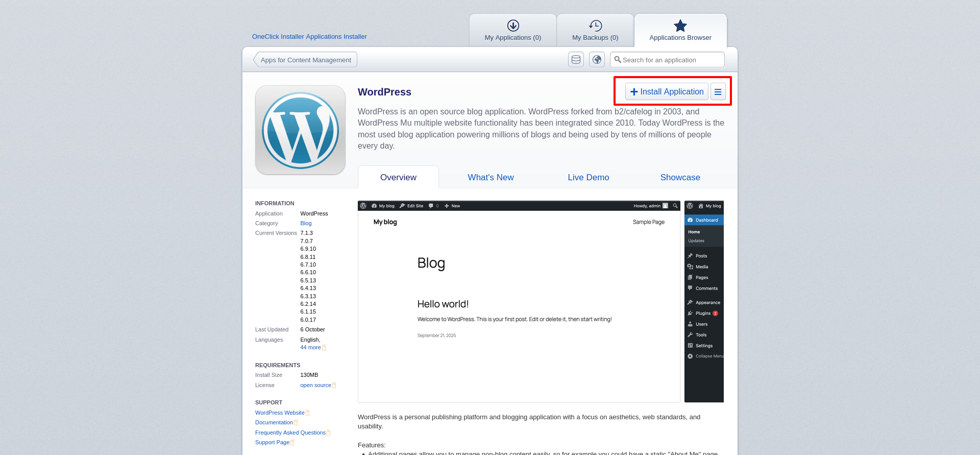Open My Applications tab

[513, 31]
